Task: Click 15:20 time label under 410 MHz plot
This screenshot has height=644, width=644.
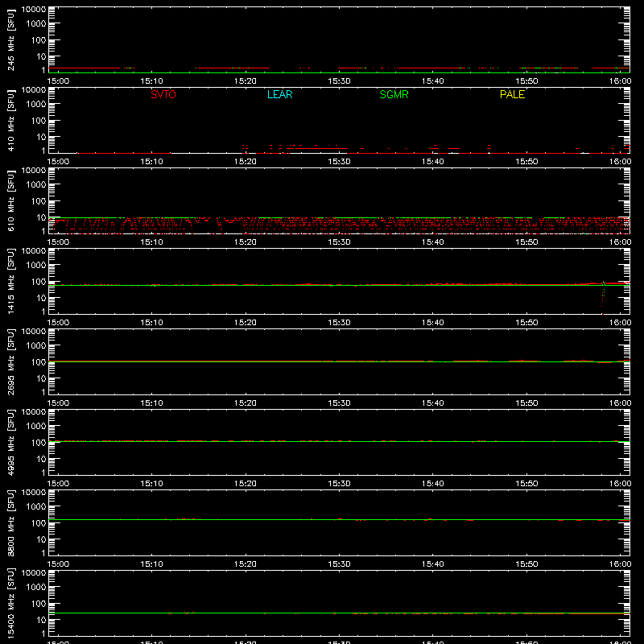Action: (x=246, y=162)
